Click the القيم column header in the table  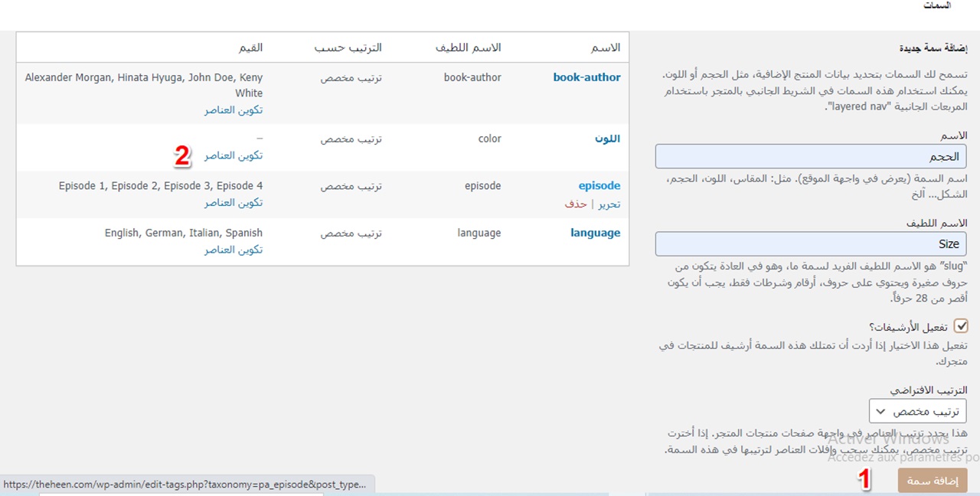pos(251,48)
